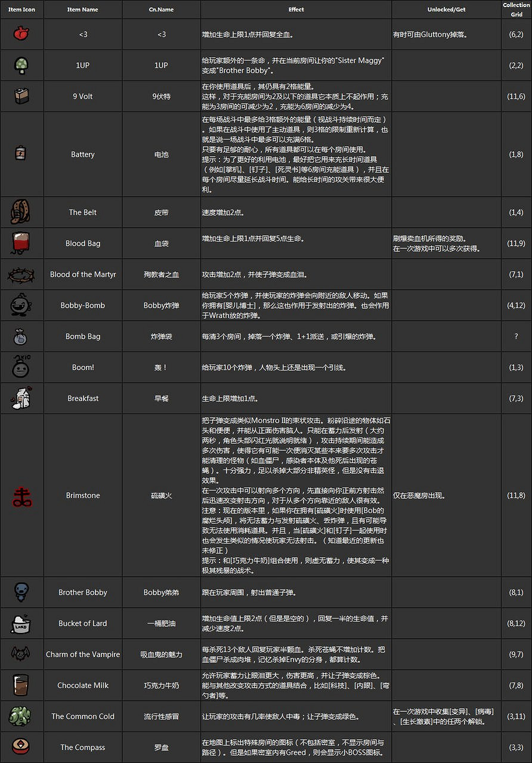
Task: Select the 1UP mushroom icon
Action: [x=21, y=65]
